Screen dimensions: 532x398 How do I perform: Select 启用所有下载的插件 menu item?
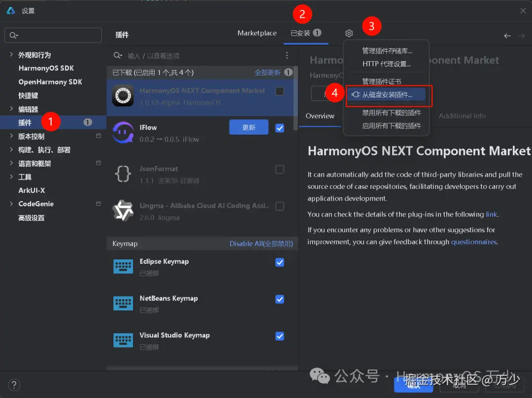point(386,126)
